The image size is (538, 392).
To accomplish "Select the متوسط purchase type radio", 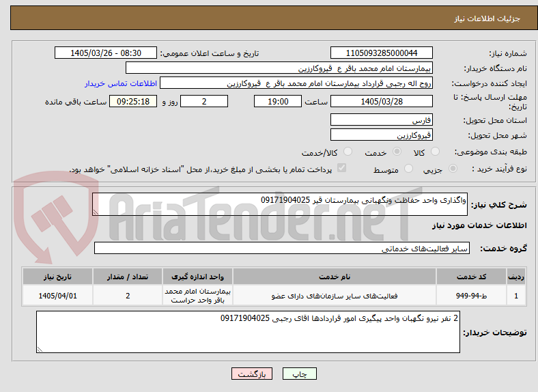I will [408, 169].
